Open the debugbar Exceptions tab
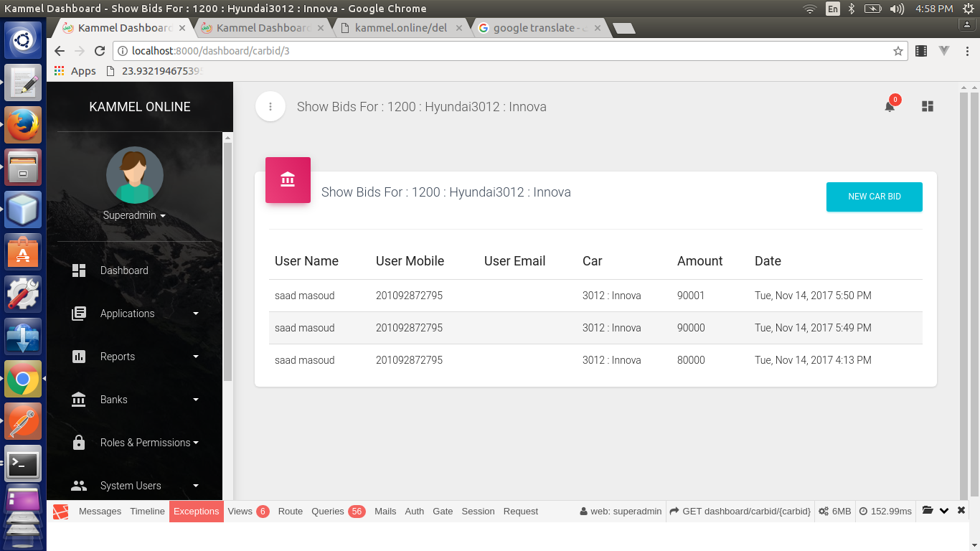 click(196, 512)
